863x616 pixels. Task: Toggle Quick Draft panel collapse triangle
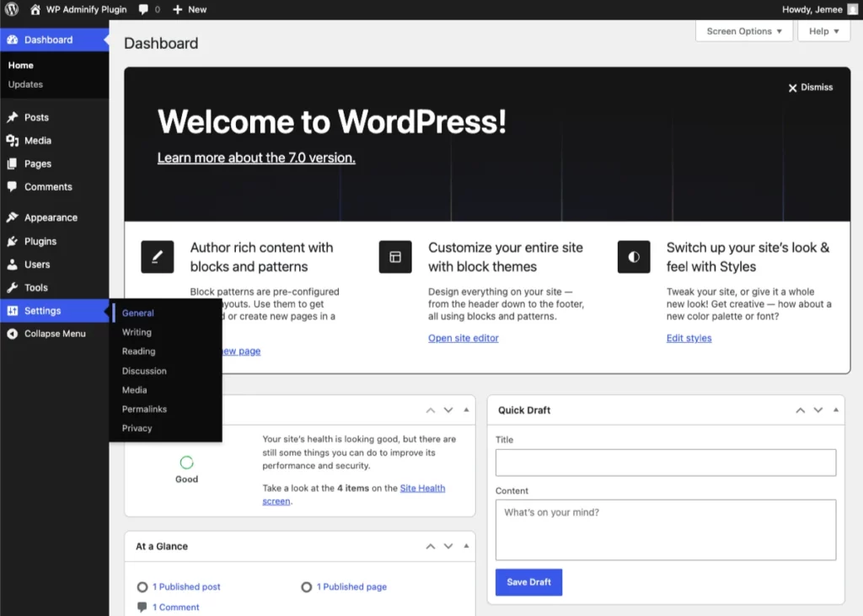[x=835, y=410]
